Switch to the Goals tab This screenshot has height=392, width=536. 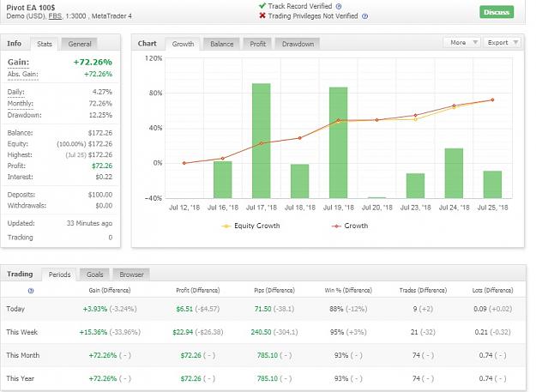(x=94, y=274)
